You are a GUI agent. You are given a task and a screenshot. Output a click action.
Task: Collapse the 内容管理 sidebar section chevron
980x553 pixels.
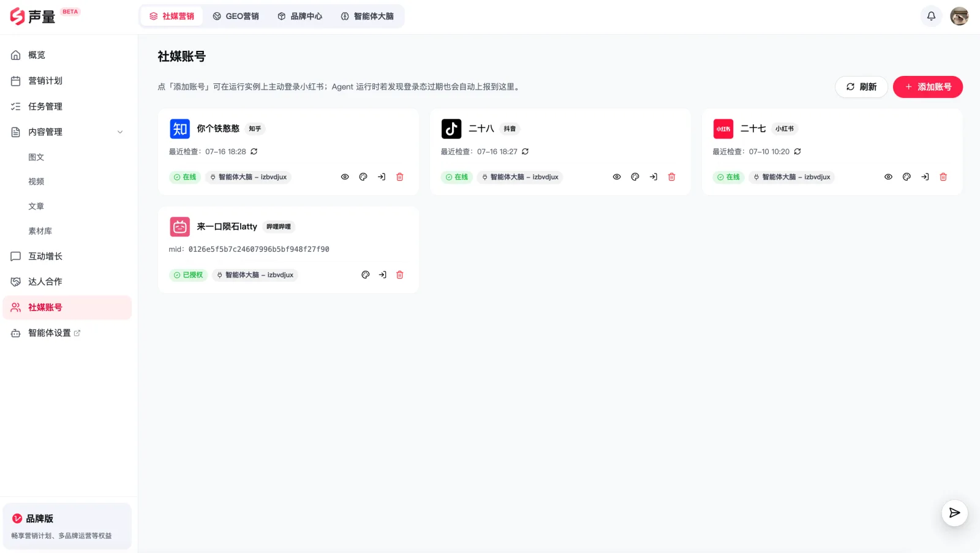pyautogui.click(x=120, y=132)
